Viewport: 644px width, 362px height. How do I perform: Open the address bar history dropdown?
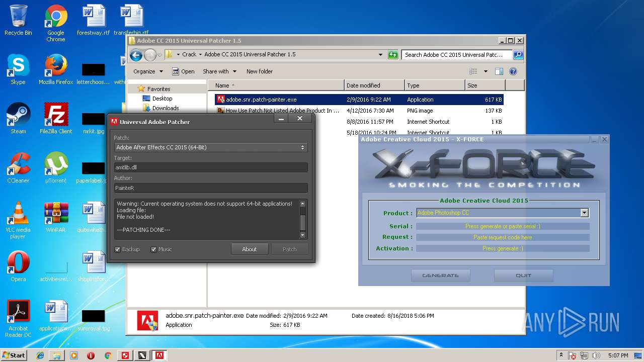click(x=380, y=55)
